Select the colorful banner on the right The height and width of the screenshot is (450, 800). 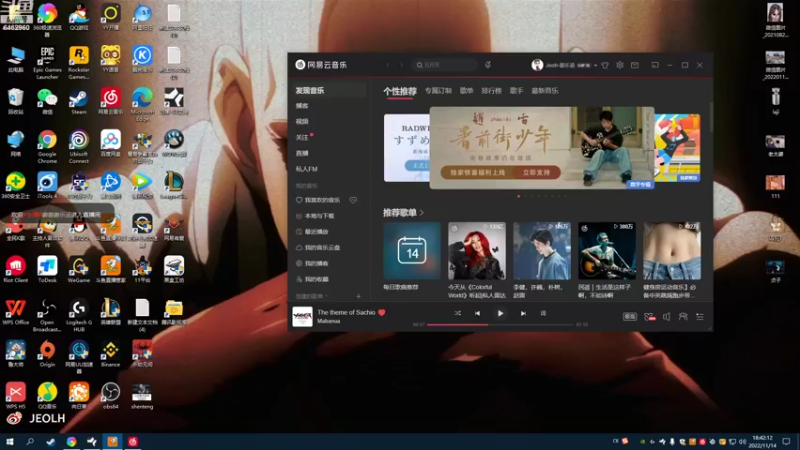pos(678,148)
